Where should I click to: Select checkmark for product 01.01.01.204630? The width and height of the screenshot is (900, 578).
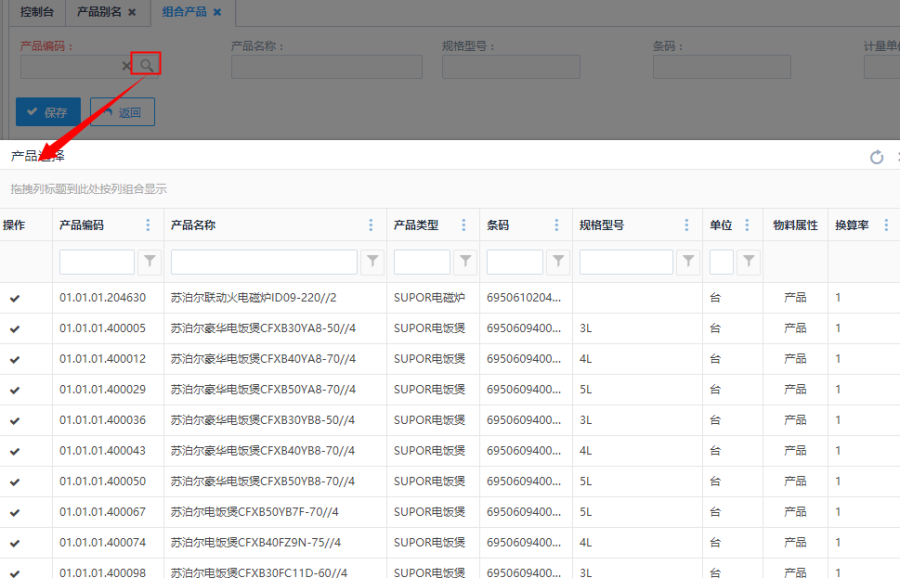[15, 298]
